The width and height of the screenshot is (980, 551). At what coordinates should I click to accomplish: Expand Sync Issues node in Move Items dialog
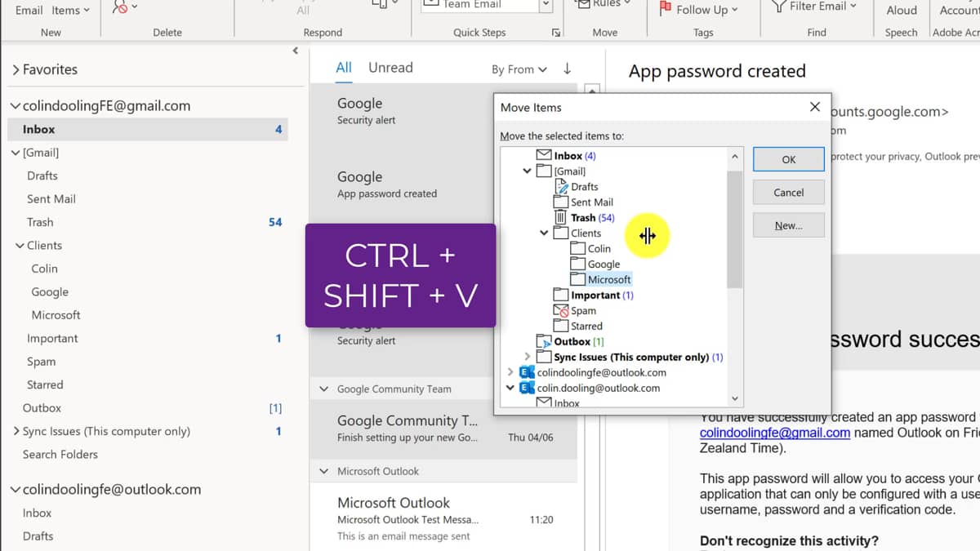(x=528, y=357)
